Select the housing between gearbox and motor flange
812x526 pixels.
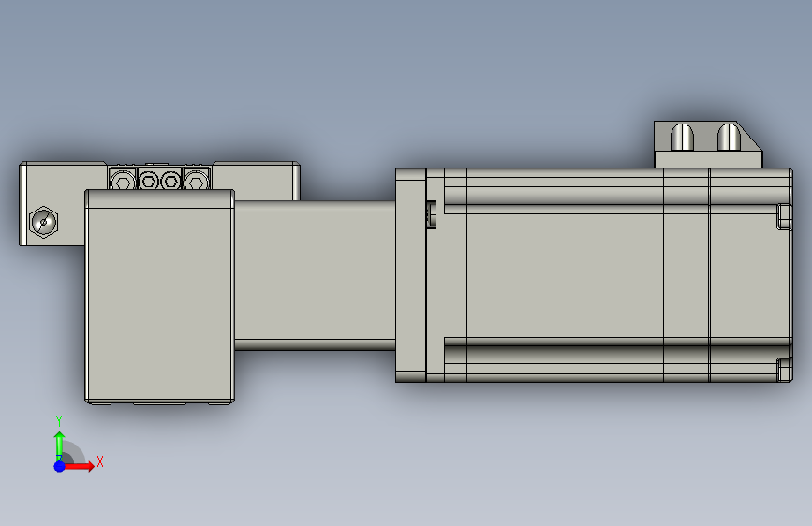point(315,275)
